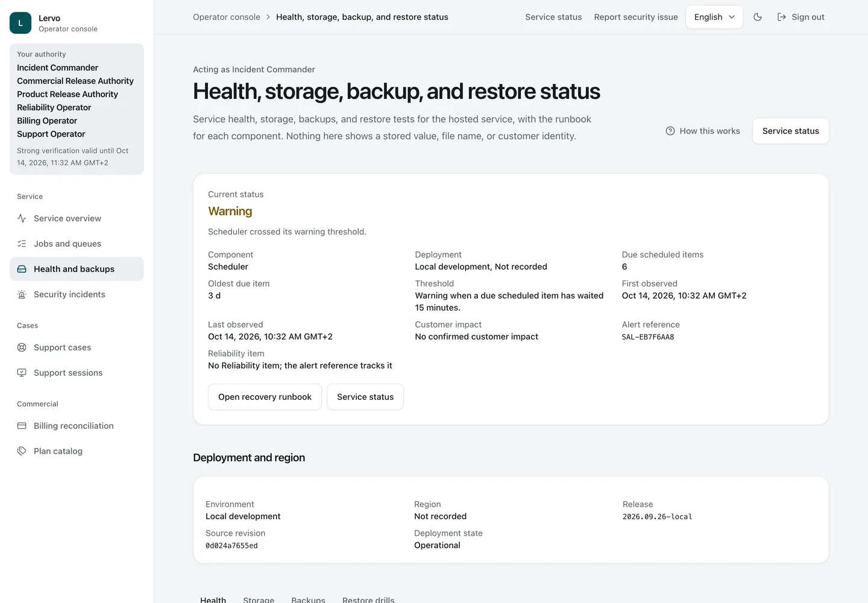
Task: Click Incident Commander in authority list
Action: (x=57, y=68)
